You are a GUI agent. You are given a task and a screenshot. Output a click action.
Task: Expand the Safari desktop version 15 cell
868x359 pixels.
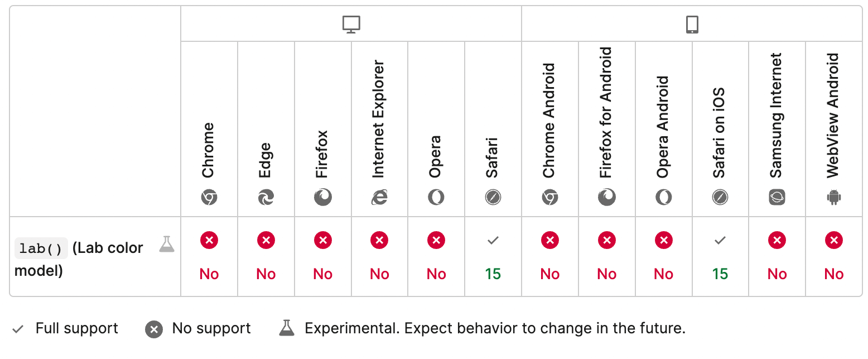493,257
